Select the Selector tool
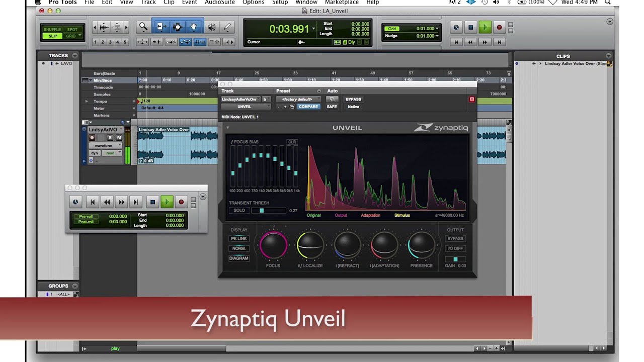The image size is (644, 362). click(x=177, y=27)
